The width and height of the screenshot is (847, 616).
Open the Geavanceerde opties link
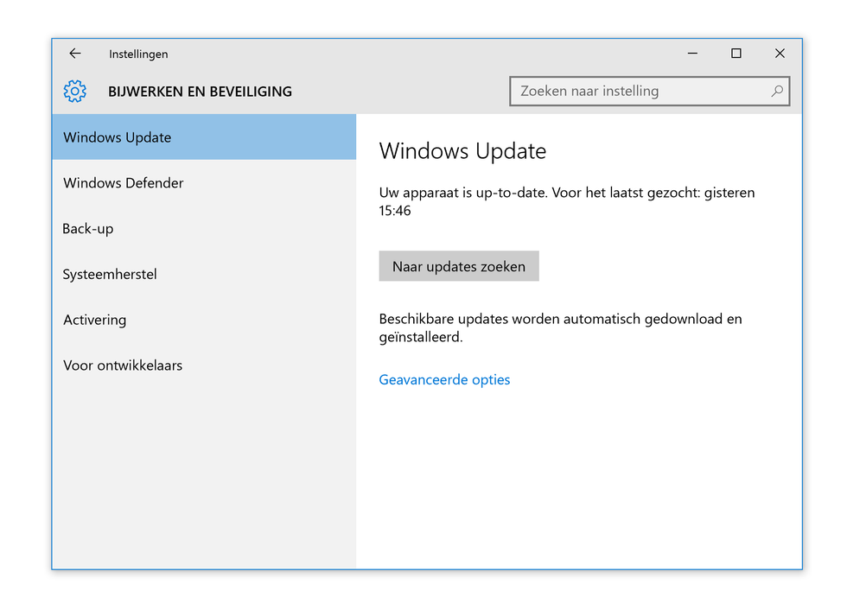pos(444,380)
